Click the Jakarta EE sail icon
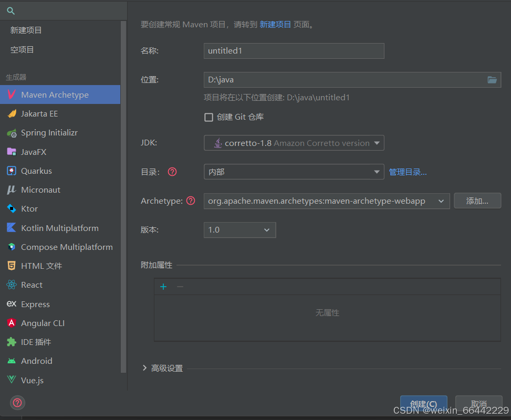This screenshot has width=511, height=420. tap(12, 114)
